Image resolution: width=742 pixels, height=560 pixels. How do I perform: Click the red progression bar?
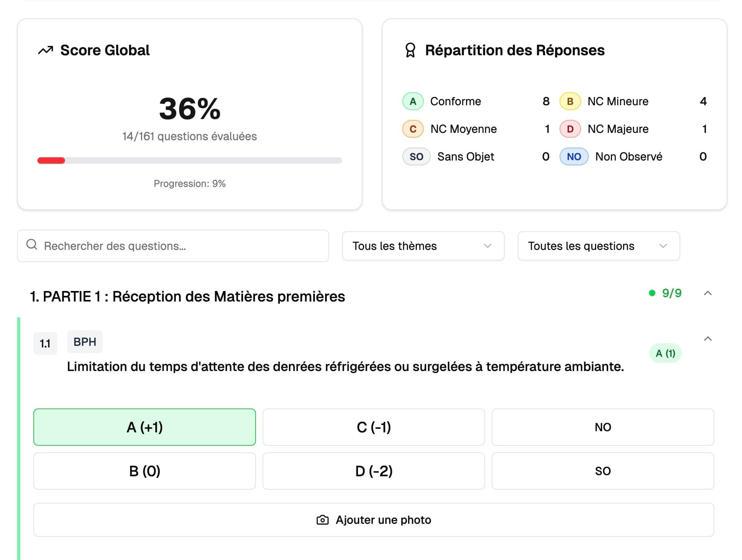pyautogui.click(x=52, y=161)
